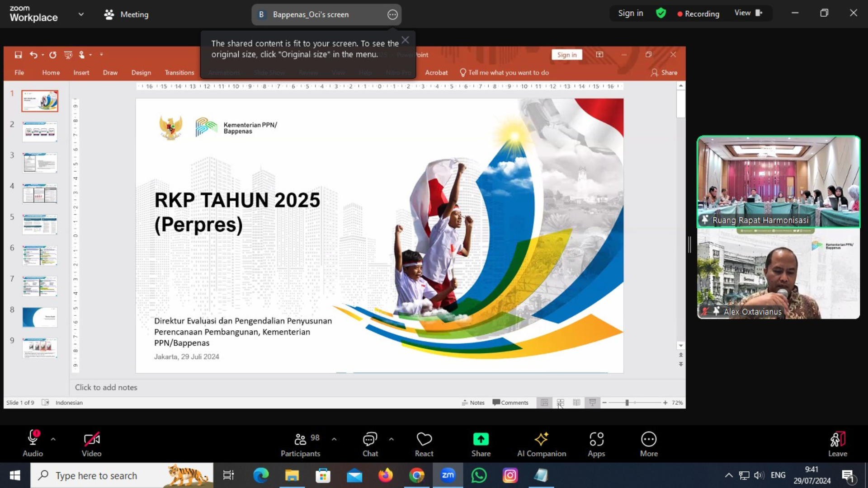Click the PowerPoint Sign in button
The height and width of the screenshot is (488, 868).
tap(567, 55)
